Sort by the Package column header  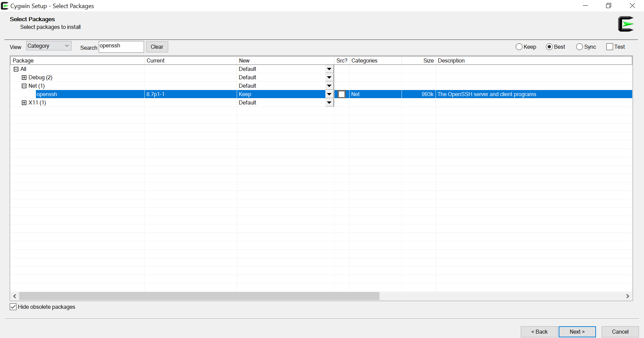(x=78, y=60)
